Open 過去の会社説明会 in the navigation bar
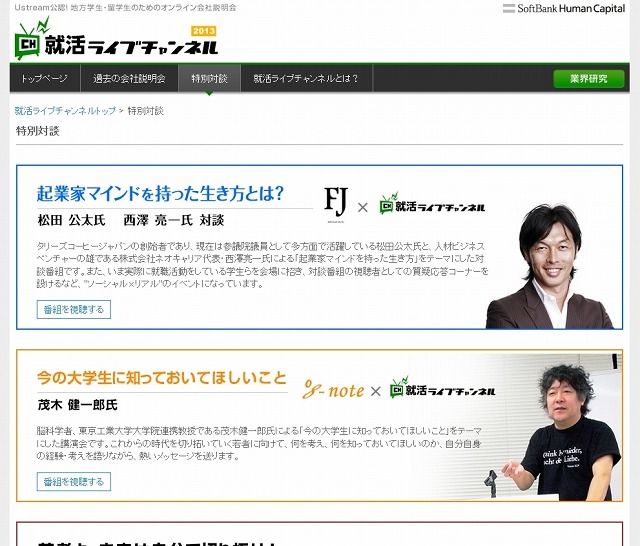640x546 pixels. tap(129, 78)
